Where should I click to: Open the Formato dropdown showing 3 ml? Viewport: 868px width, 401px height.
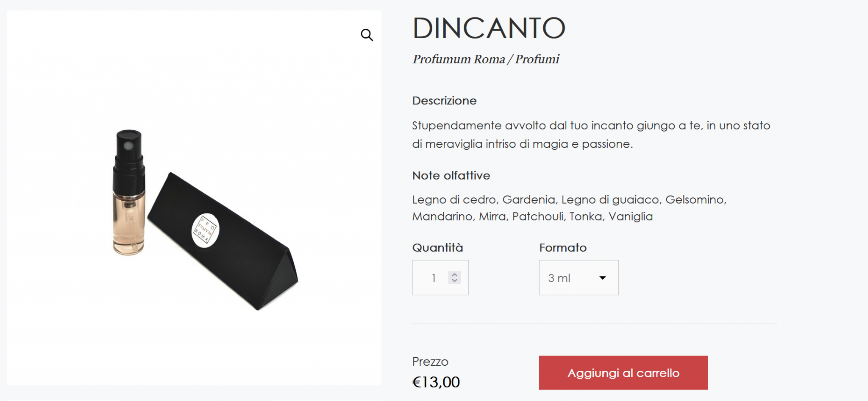coord(579,278)
